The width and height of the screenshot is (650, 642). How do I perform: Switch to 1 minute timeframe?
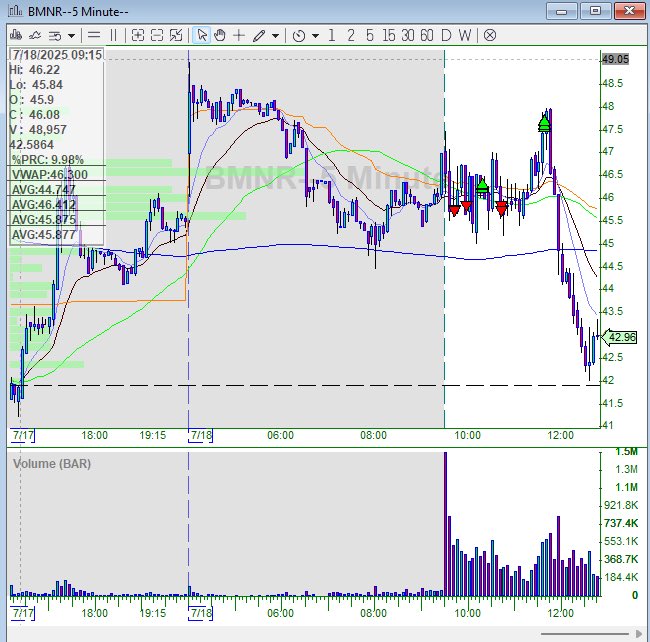coord(331,35)
